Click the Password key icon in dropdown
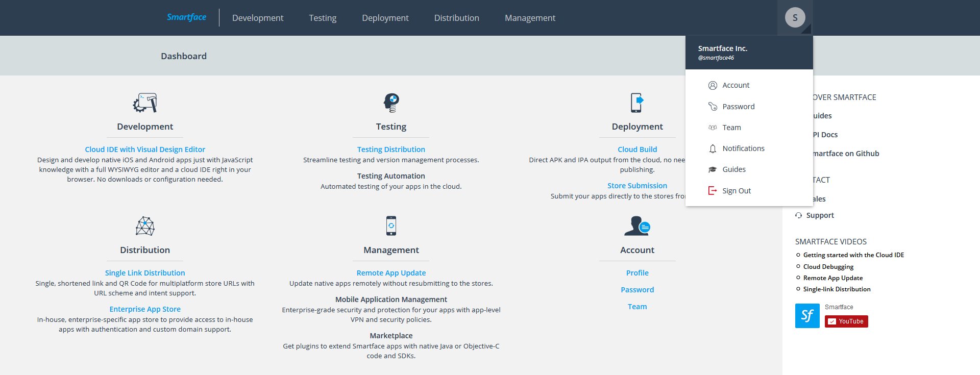This screenshot has width=980, height=375. tap(713, 107)
